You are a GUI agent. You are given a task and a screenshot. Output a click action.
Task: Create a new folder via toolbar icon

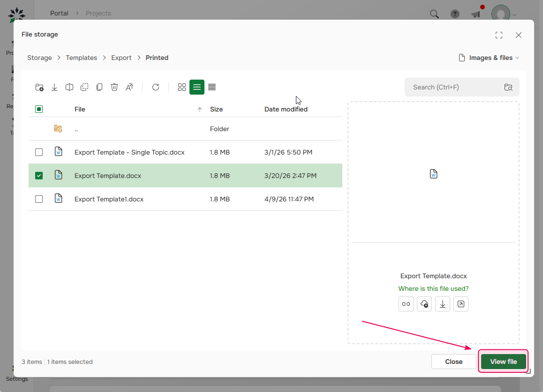pyautogui.click(x=39, y=87)
